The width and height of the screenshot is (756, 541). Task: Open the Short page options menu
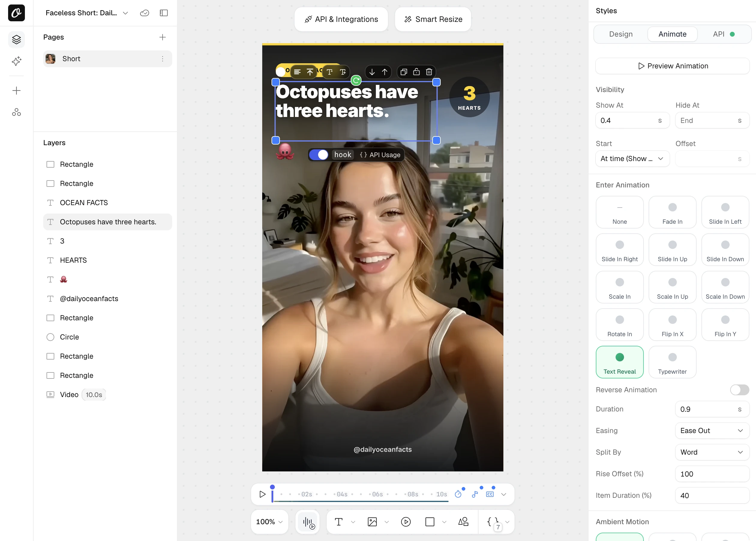(163, 59)
